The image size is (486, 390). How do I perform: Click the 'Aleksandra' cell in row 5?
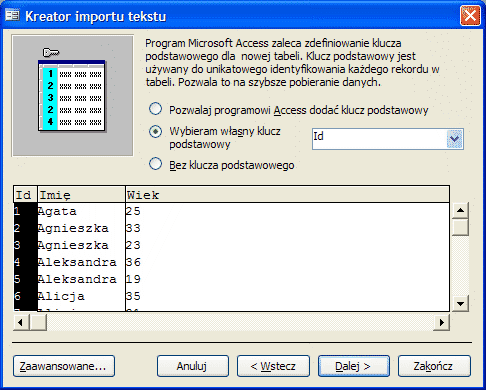(x=81, y=279)
